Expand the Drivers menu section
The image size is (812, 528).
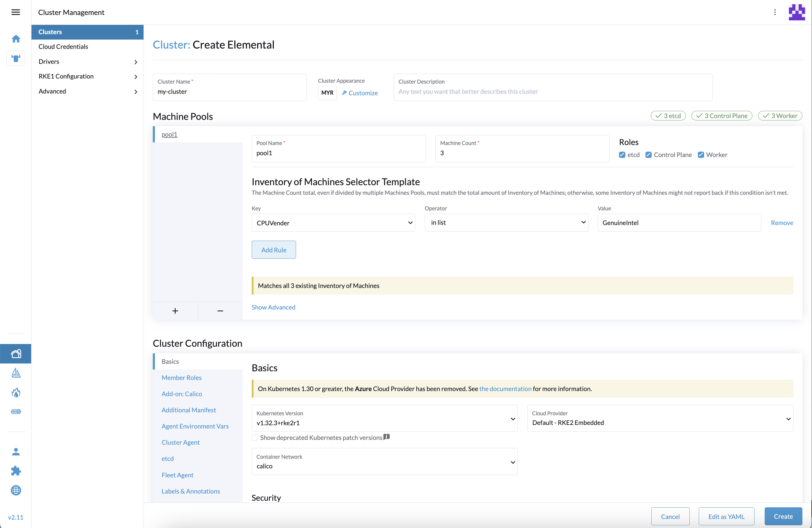point(87,61)
